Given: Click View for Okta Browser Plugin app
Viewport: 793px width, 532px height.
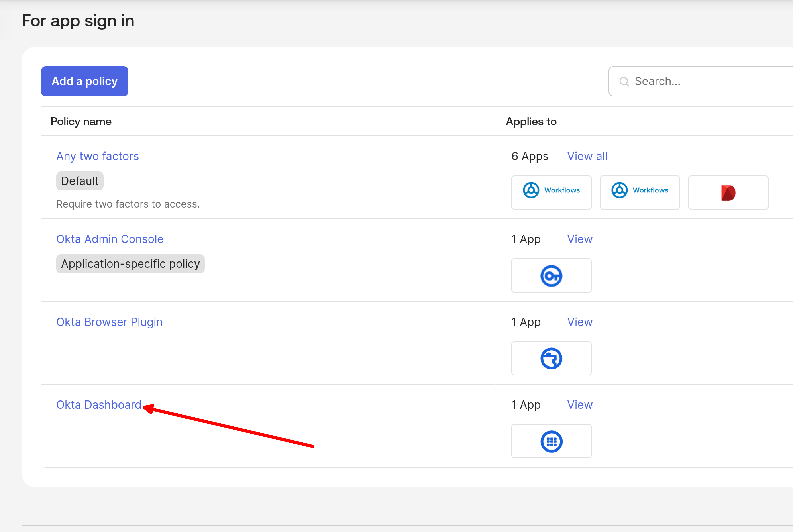Looking at the screenshot, I should [x=580, y=322].
